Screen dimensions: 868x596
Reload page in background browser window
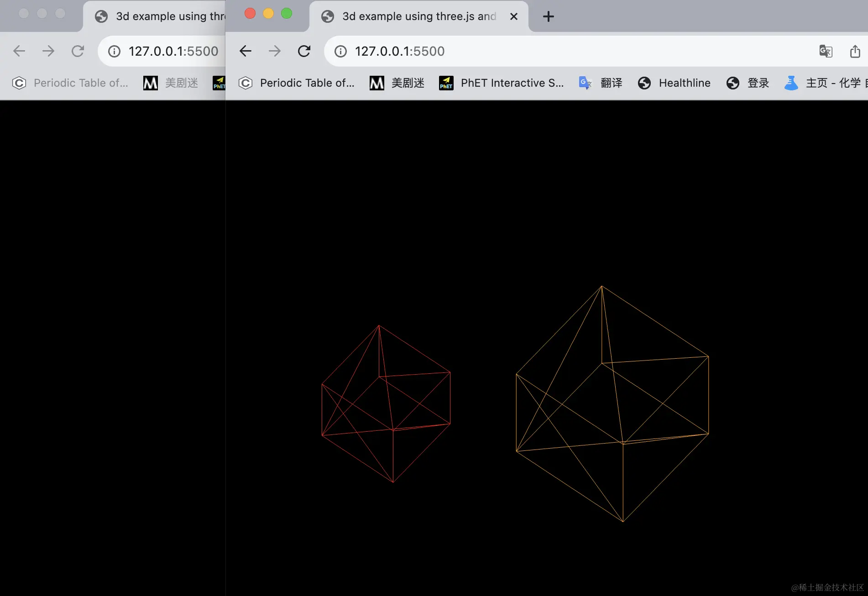78,51
